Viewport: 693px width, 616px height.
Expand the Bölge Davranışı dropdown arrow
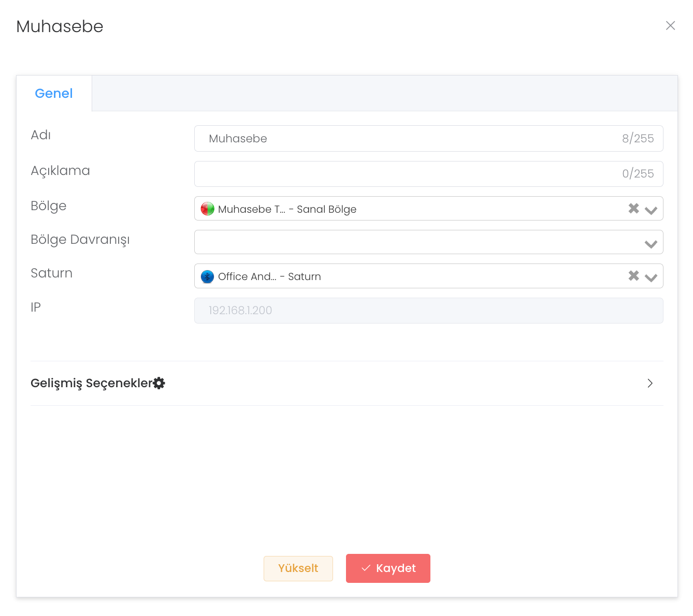tap(651, 244)
